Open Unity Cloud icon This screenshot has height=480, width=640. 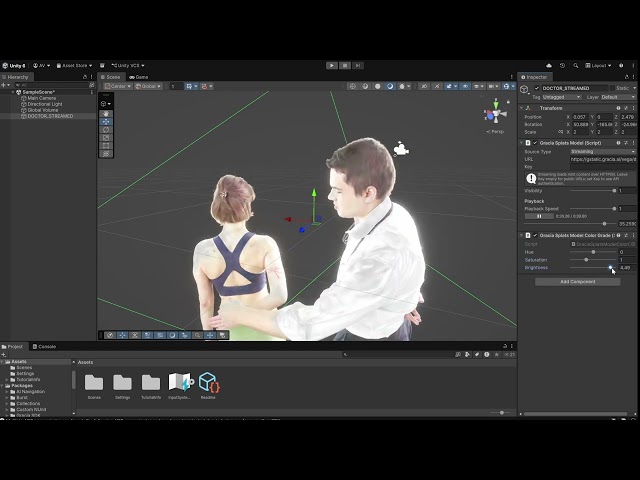pyautogui.click(x=549, y=65)
